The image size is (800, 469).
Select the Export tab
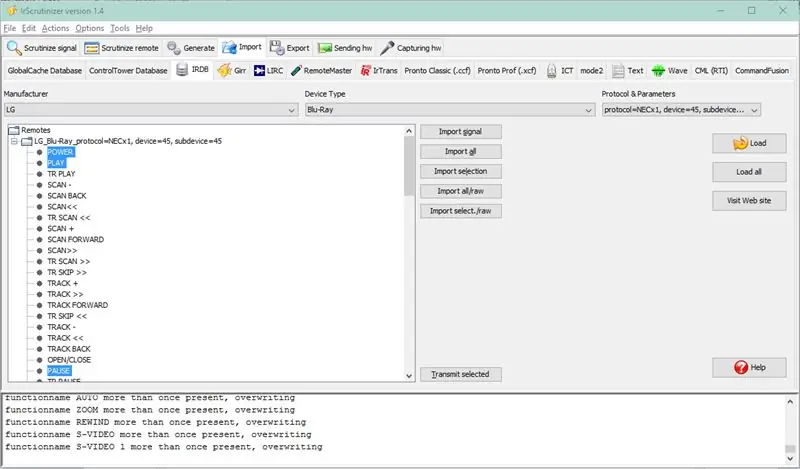coord(290,48)
